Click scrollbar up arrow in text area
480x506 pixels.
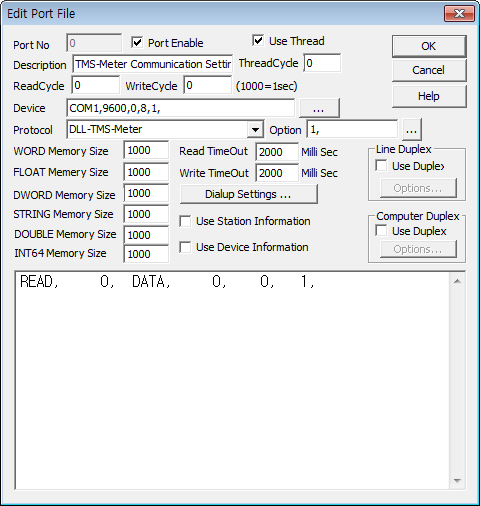tap(457, 281)
